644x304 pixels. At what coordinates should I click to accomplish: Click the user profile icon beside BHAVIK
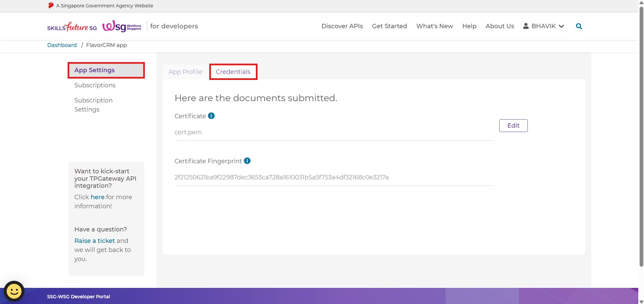526,26
